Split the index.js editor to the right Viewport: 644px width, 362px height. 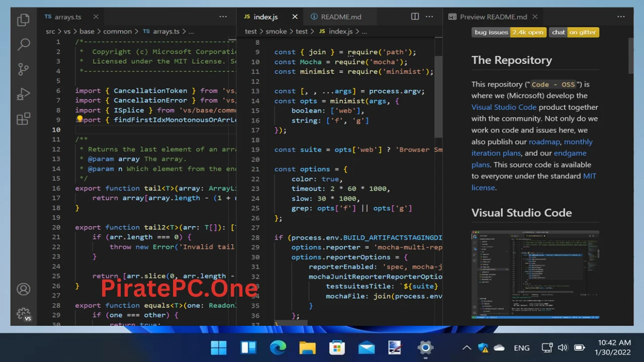tap(415, 17)
